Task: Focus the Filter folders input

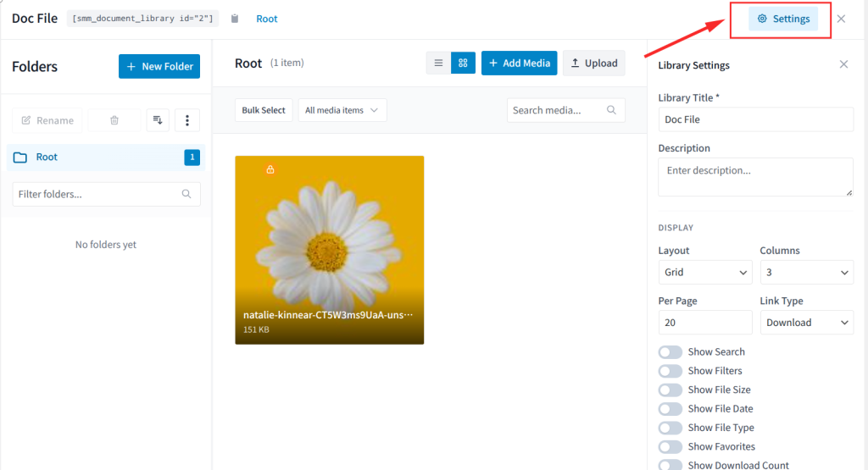Action: pyautogui.click(x=106, y=194)
